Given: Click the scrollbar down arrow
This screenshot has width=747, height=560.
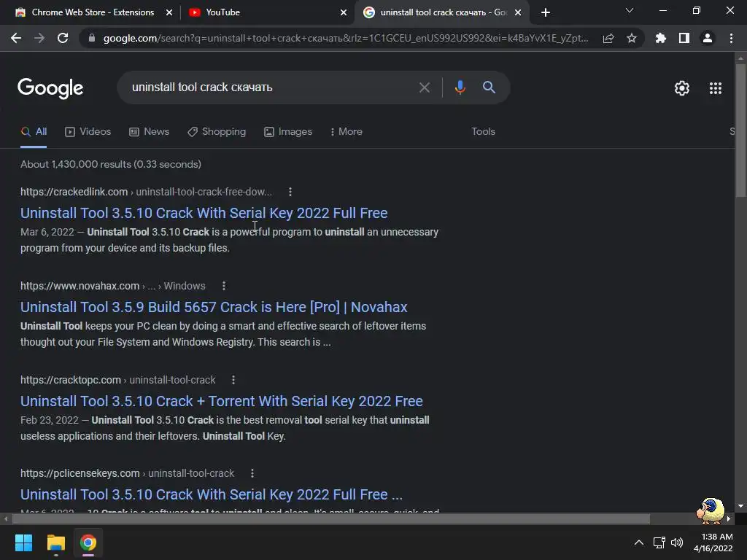Looking at the screenshot, I should [x=740, y=506].
